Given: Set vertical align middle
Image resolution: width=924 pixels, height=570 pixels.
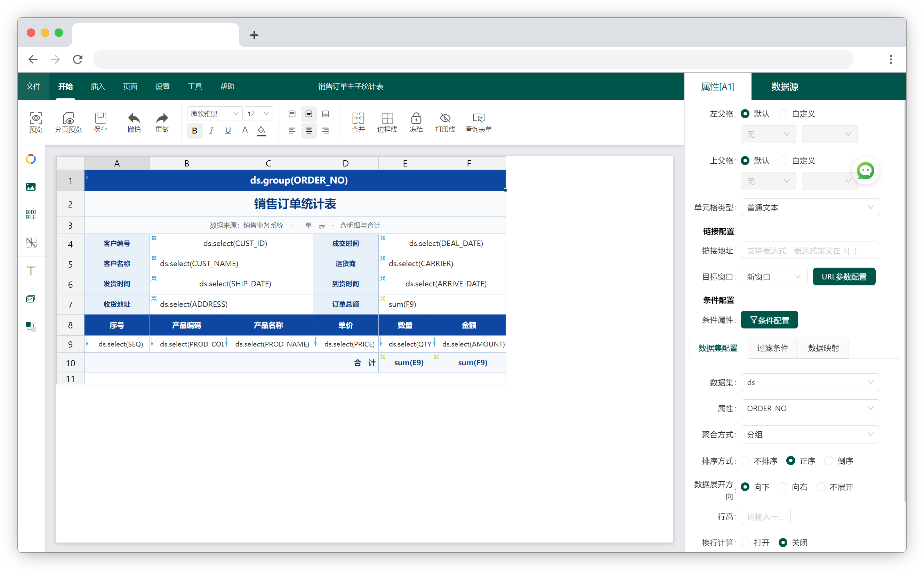Looking at the screenshot, I should tap(308, 114).
